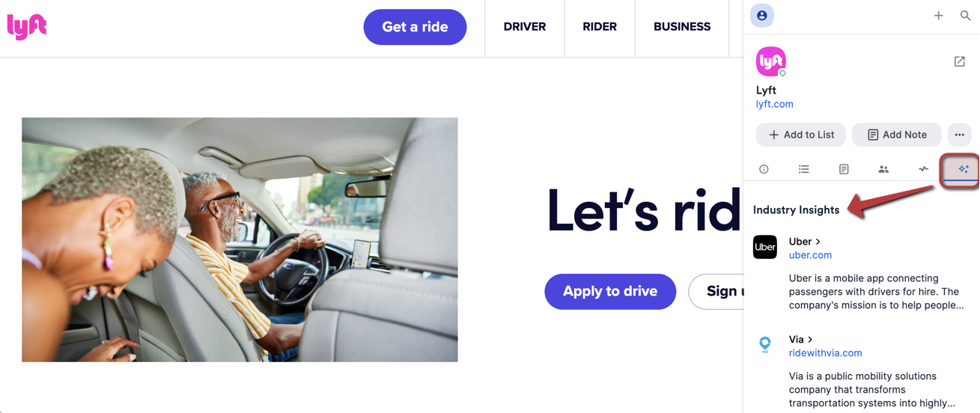Screen dimensions: 980x413
Task: Open Lyft record in external window
Action: tap(959, 61)
